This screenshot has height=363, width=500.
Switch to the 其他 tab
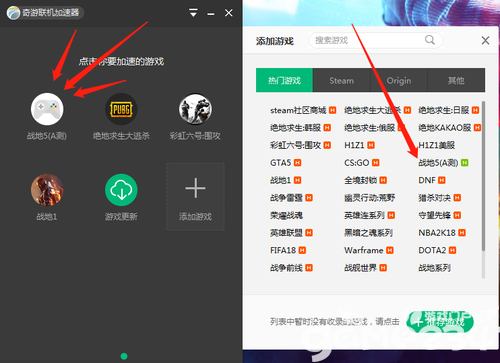[x=456, y=80]
